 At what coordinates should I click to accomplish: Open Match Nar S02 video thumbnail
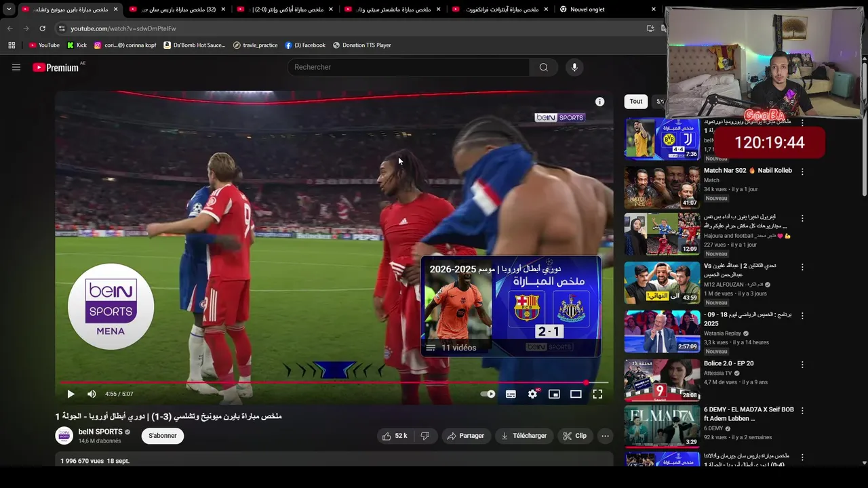[x=662, y=187]
